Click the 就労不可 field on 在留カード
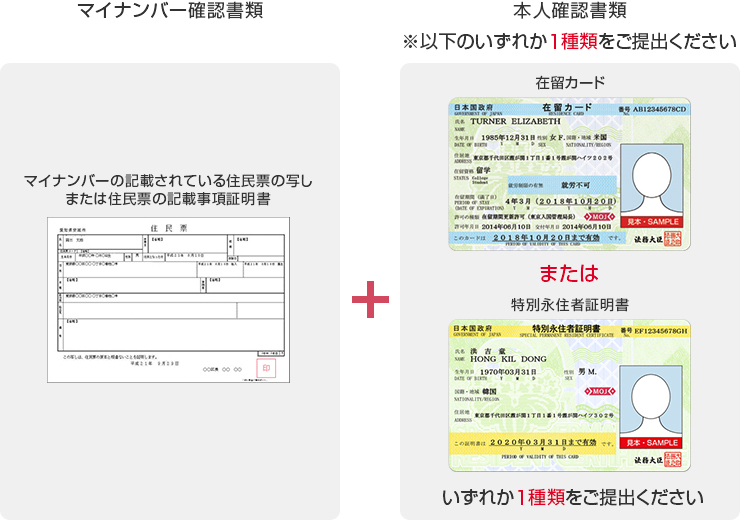Image resolution: width=740 pixels, height=520 pixels. (562, 185)
